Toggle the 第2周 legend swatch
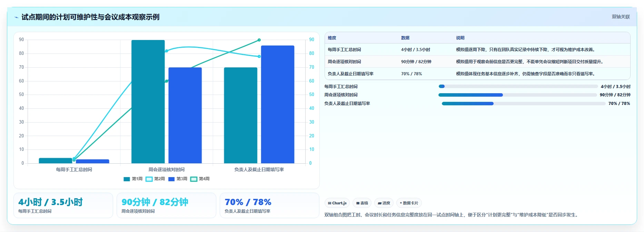The width and height of the screenshot is (644, 232). coord(149,179)
